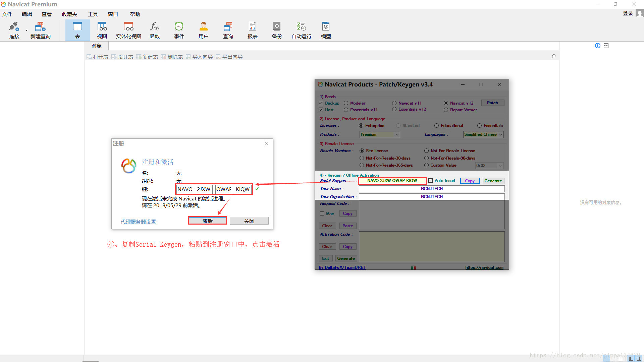Enable Auto-Insert checkbox in keygen
Screen dimensions: 644x362
431,180
